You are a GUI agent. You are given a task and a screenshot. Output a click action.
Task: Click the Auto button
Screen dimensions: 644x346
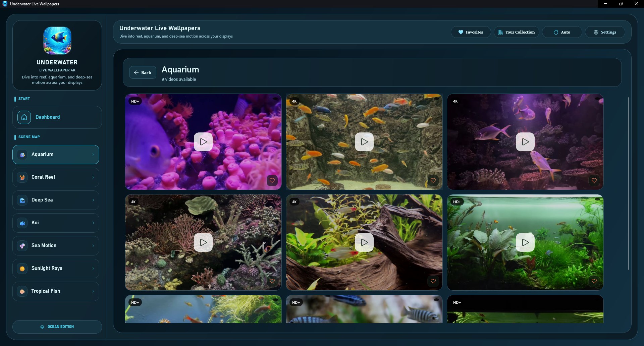[562, 32]
